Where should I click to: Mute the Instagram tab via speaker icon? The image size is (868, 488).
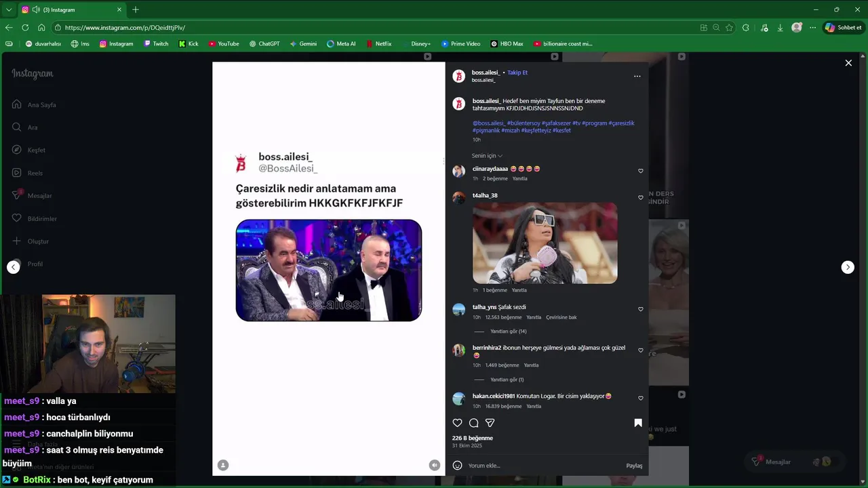[35, 9]
